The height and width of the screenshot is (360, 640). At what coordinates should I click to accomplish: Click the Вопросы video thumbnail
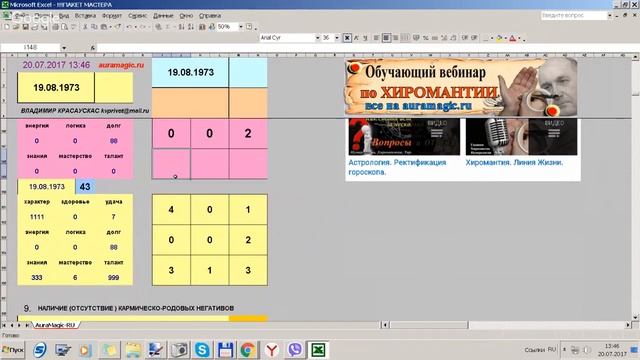(404, 137)
